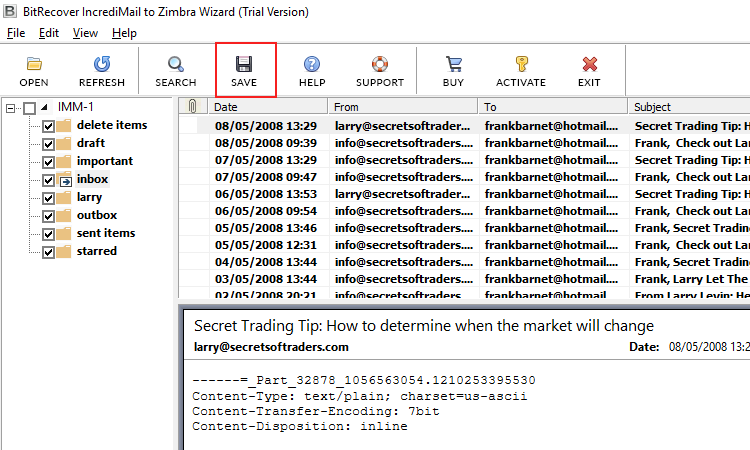Click the important folder icon
The height and width of the screenshot is (450, 750).
tap(64, 162)
